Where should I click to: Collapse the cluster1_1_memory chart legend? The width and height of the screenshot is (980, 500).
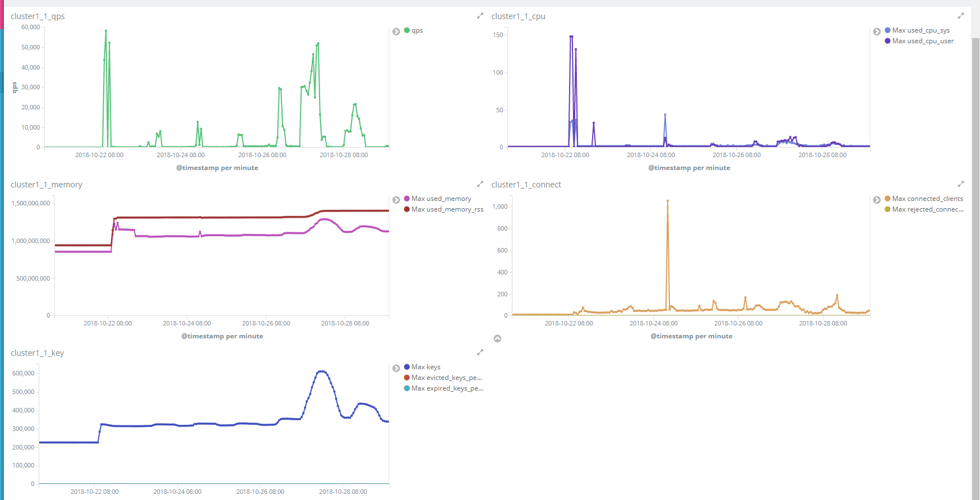click(396, 200)
